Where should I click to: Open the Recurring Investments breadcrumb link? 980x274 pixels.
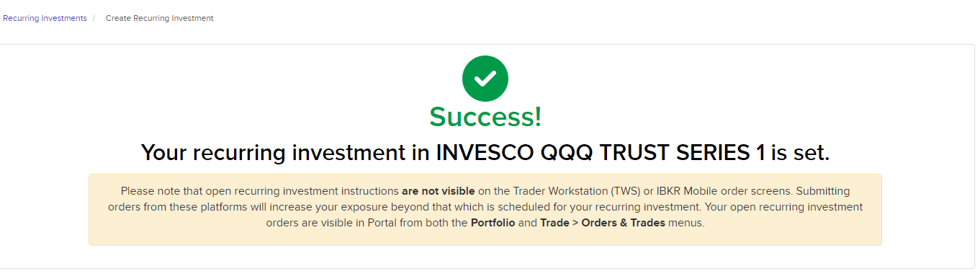45,18
